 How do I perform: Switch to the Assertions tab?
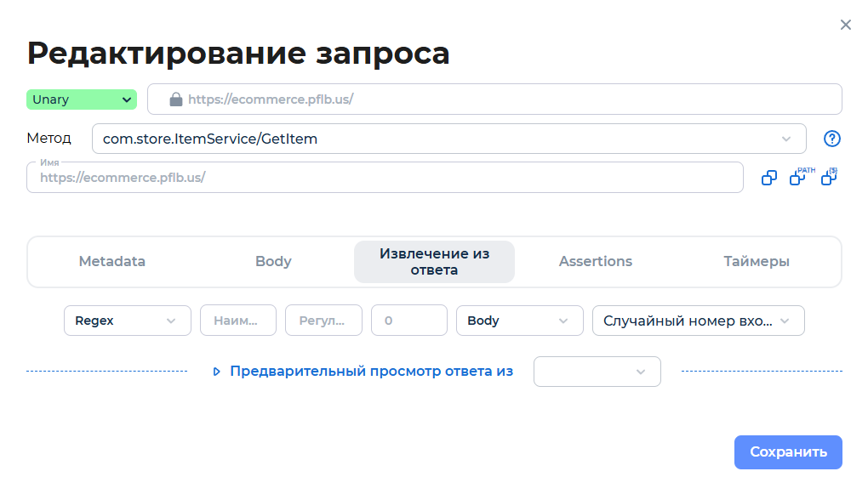point(595,261)
